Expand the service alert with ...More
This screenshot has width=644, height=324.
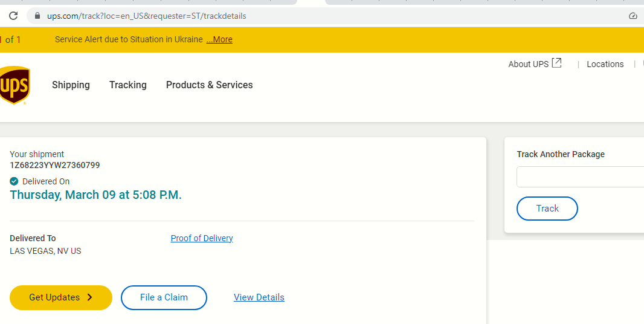tap(219, 40)
